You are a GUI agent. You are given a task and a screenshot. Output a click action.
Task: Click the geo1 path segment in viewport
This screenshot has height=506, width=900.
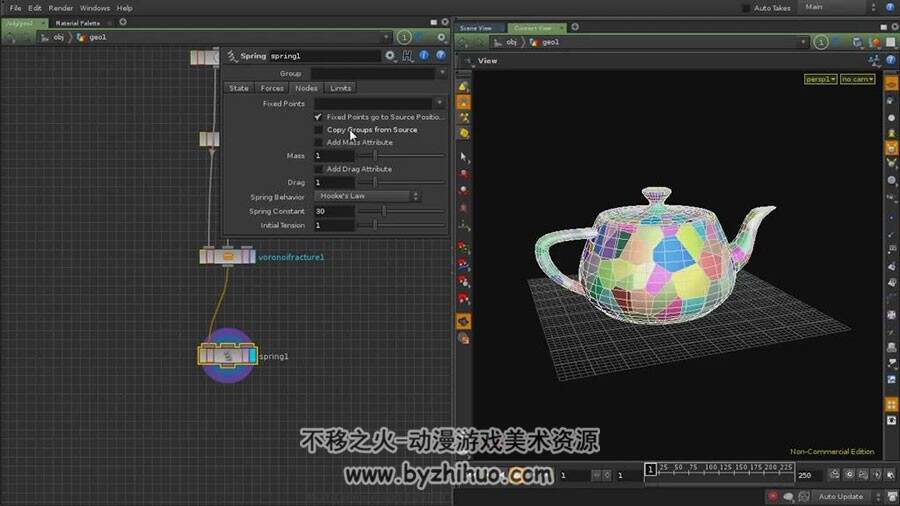550,42
